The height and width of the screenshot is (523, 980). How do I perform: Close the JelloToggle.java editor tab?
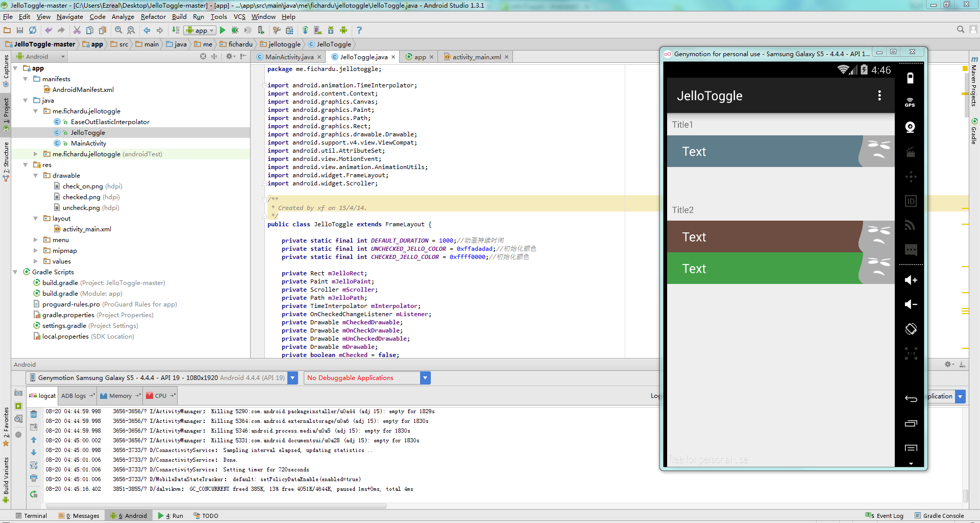(x=394, y=57)
